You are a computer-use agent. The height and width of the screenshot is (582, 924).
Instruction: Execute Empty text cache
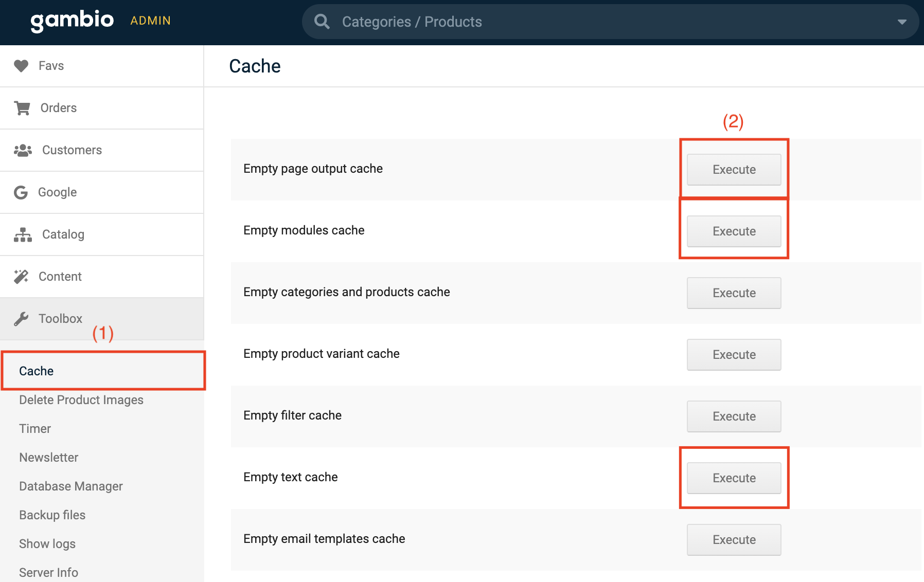(x=734, y=478)
